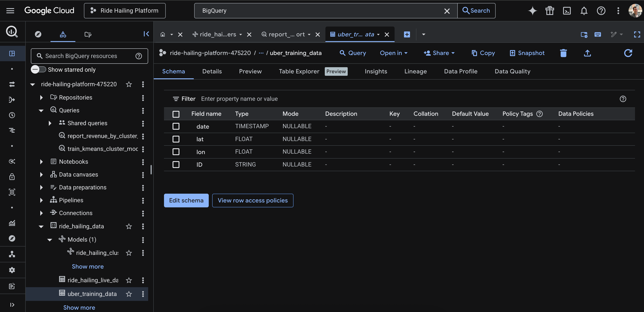Expand the Notebooks tree node
Viewport: 644px width, 312px height.
tap(42, 162)
